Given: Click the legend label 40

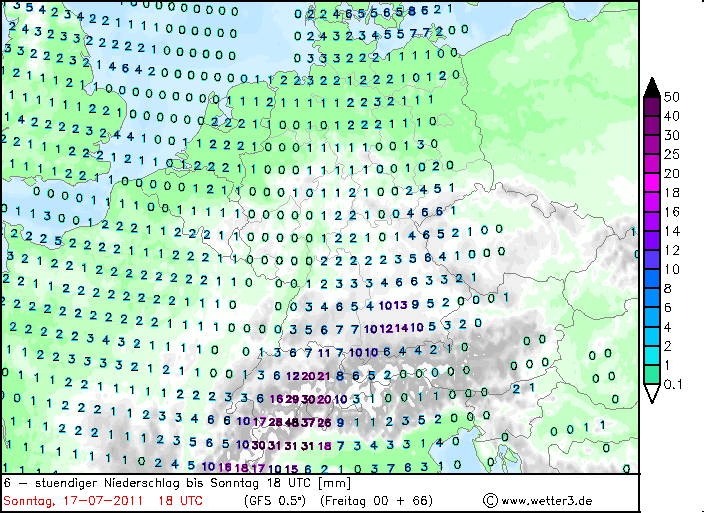Looking at the screenshot, I should point(672,116).
